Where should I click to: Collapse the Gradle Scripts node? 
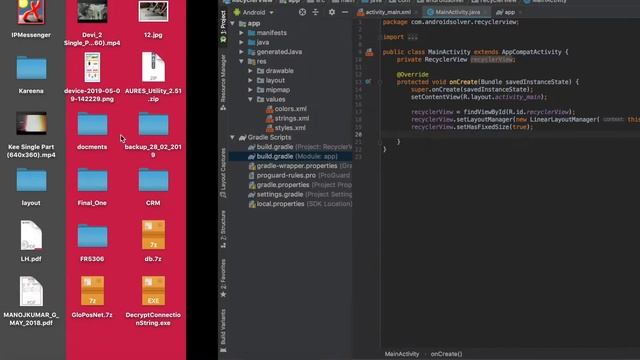(232, 138)
